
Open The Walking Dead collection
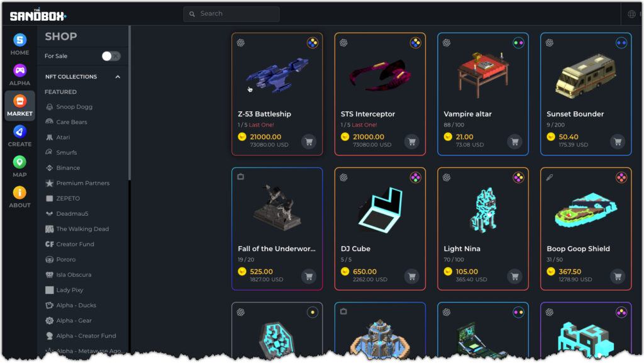(82, 229)
